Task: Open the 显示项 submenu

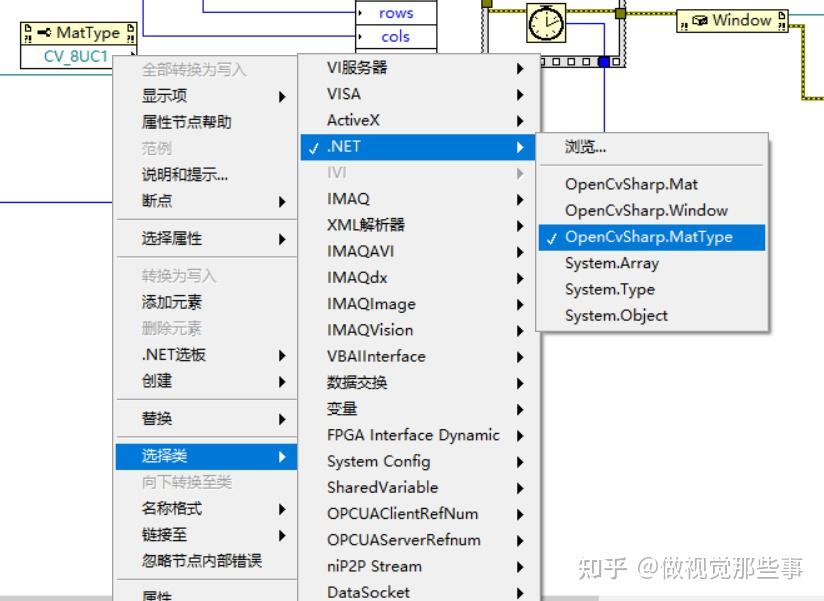Action: (207, 96)
